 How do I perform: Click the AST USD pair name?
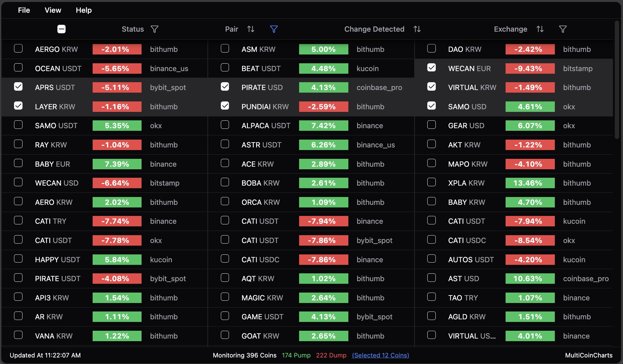point(463,279)
